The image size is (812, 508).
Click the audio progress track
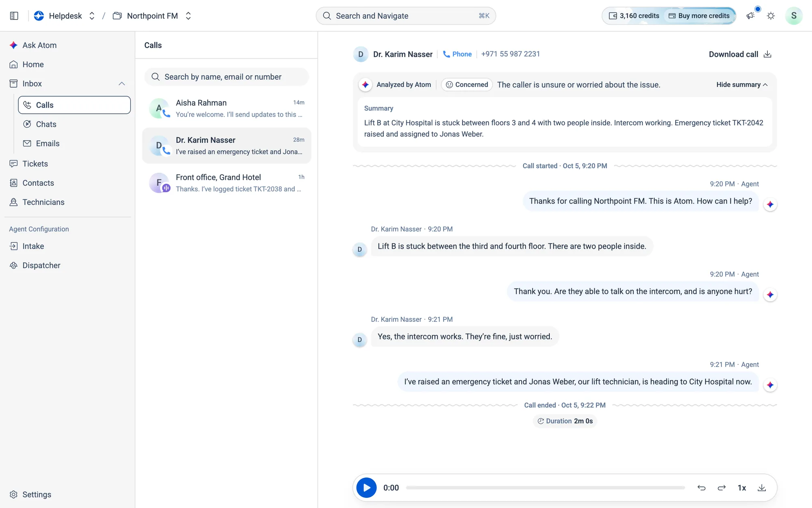(x=545, y=488)
